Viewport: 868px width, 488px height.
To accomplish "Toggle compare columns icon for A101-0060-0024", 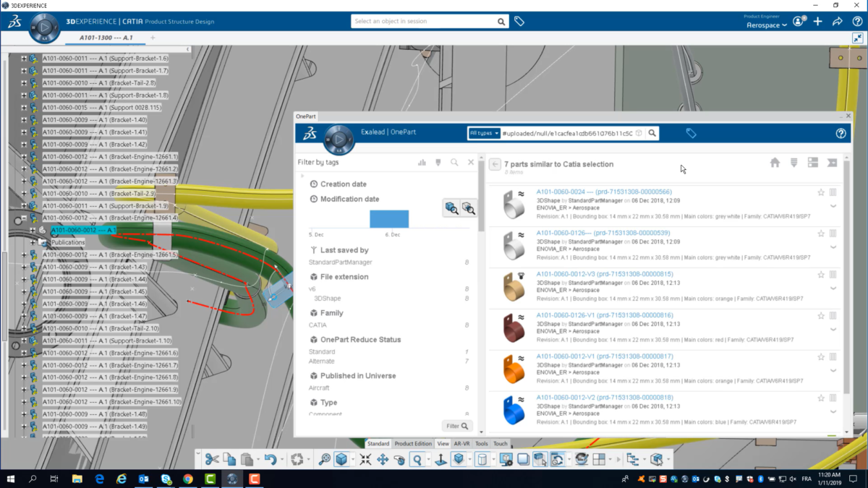I will [833, 192].
